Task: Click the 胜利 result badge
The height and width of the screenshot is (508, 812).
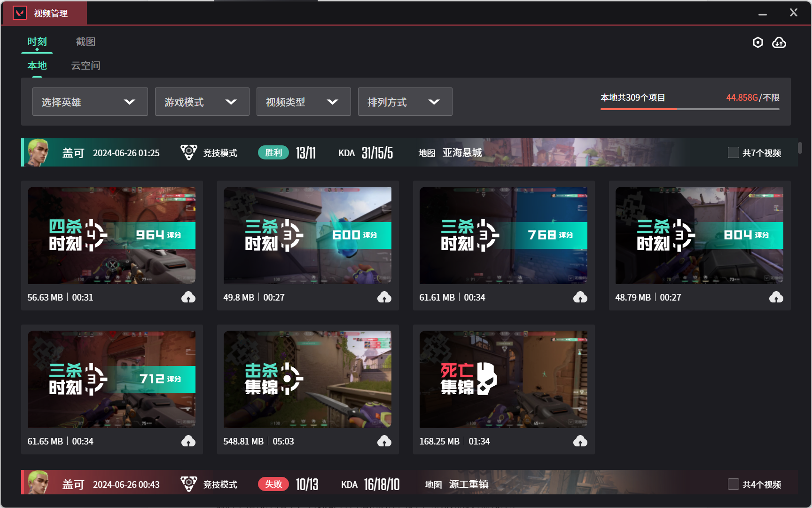Action: pos(273,152)
